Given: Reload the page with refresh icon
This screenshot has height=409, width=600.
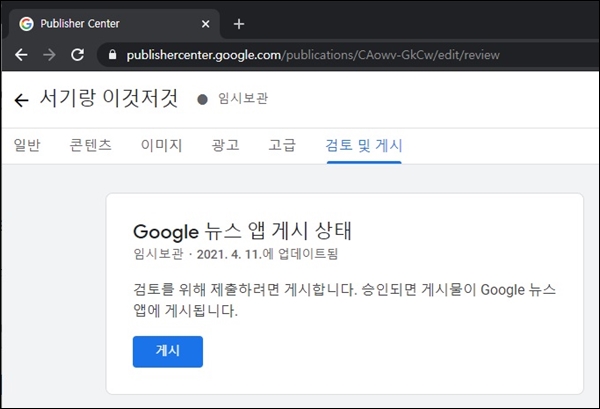Looking at the screenshot, I should [x=78, y=55].
